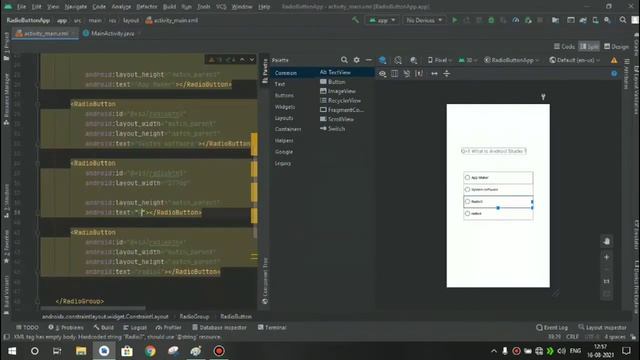The width and height of the screenshot is (640, 360).
Task: Zoom in with the plus button on canvas
Action: coord(607,257)
